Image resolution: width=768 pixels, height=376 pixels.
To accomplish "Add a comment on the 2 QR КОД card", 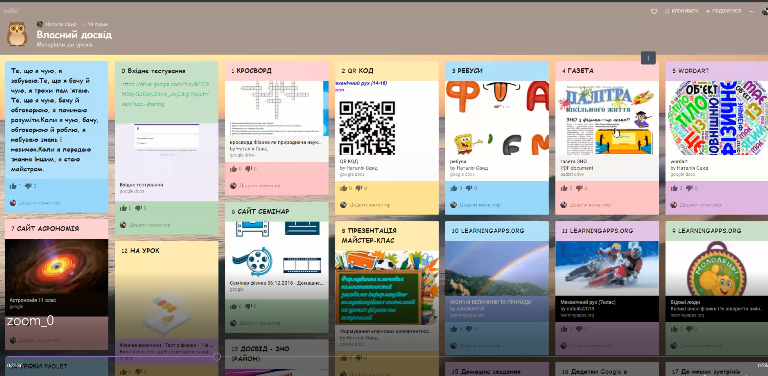I will point(369,205).
